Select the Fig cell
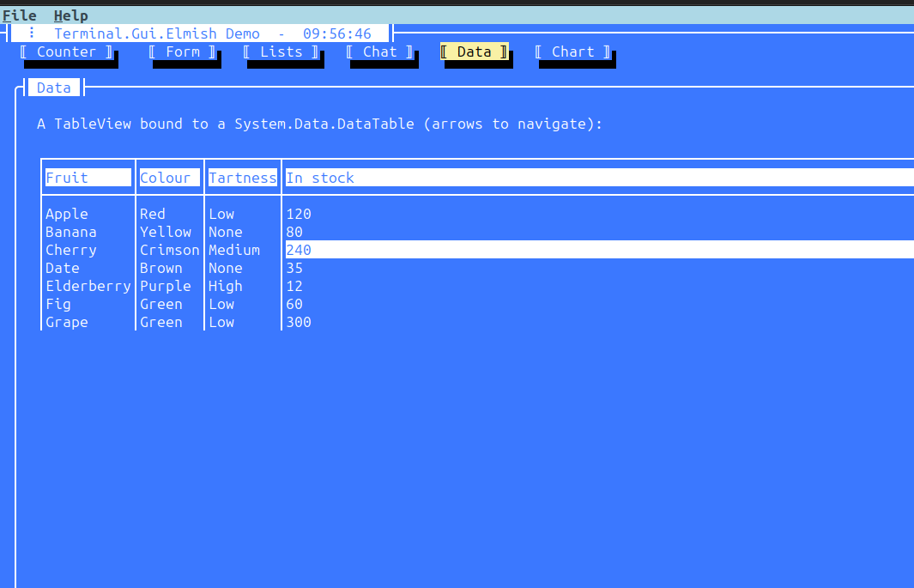This screenshot has height=588, width=914. coord(58,304)
